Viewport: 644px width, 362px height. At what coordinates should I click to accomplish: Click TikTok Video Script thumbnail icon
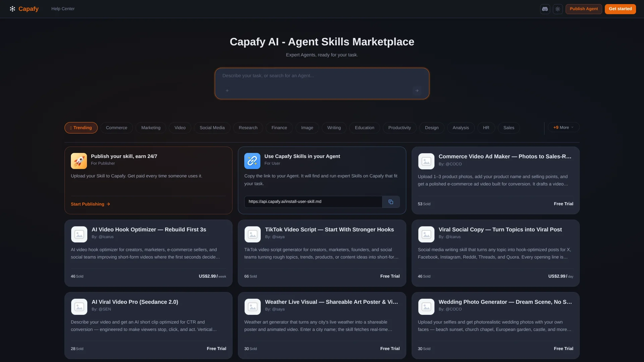pyautogui.click(x=253, y=234)
